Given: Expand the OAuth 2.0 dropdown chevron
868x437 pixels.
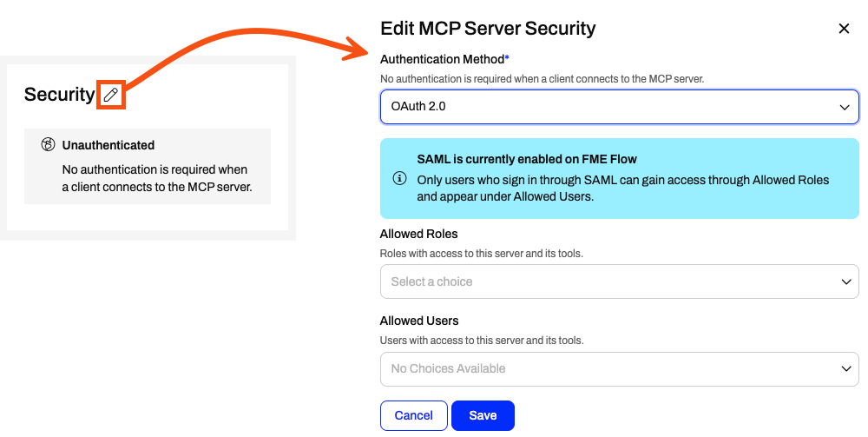Looking at the screenshot, I should tap(845, 107).
